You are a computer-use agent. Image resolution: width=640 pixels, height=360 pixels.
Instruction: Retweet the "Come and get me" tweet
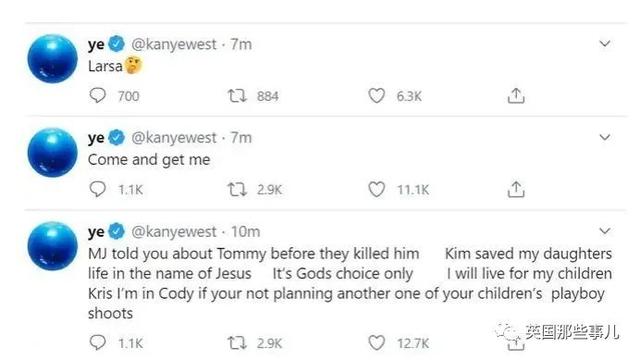click(x=237, y=190)
